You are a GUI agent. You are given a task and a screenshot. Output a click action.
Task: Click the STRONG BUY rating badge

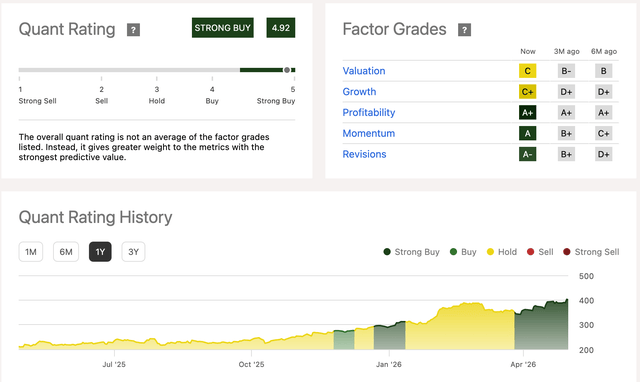[x=222, y=28]
